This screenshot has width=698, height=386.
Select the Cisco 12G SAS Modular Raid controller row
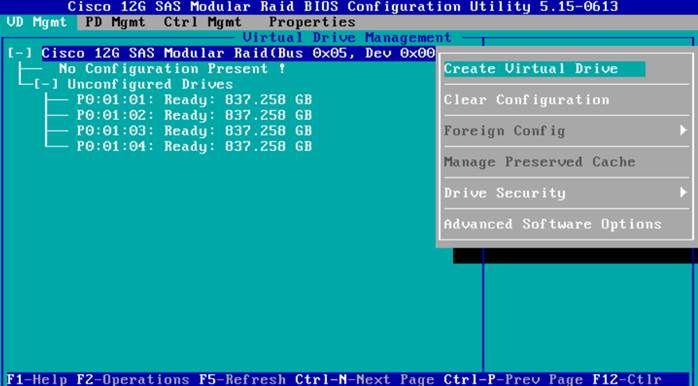coord(238,53)
